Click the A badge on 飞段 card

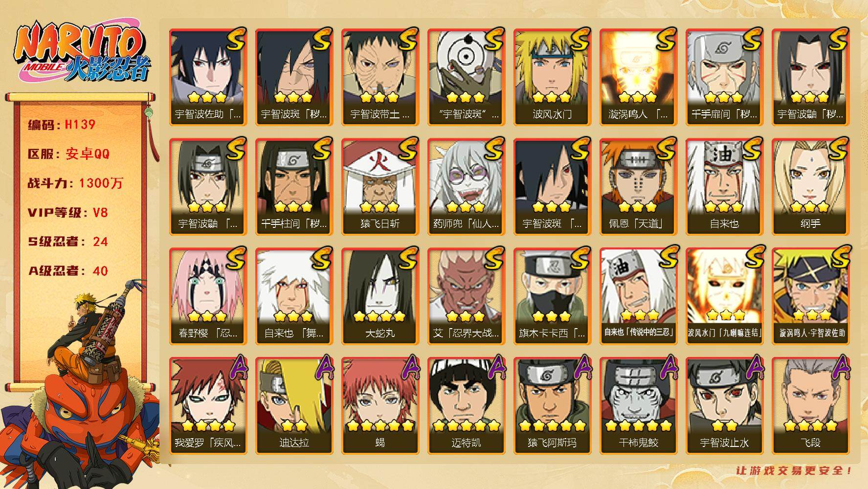(x=839, y=368)
